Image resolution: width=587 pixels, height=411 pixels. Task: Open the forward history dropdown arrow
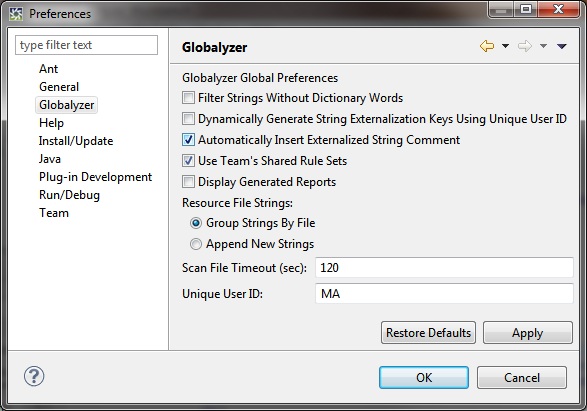click(x=543, y=46)
